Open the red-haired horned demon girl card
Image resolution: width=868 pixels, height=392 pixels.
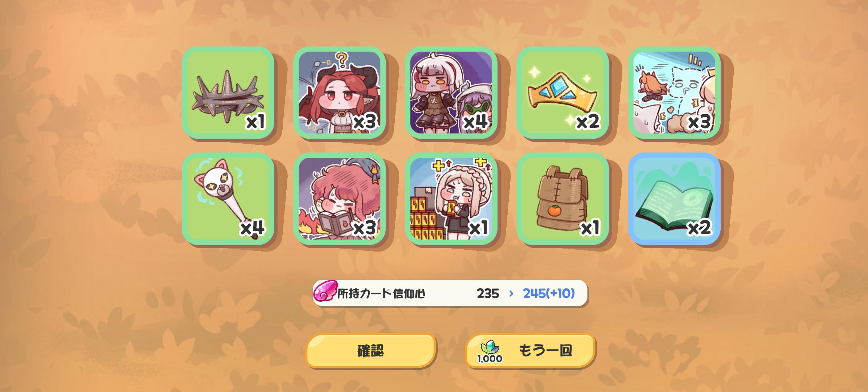pos(339,93)
